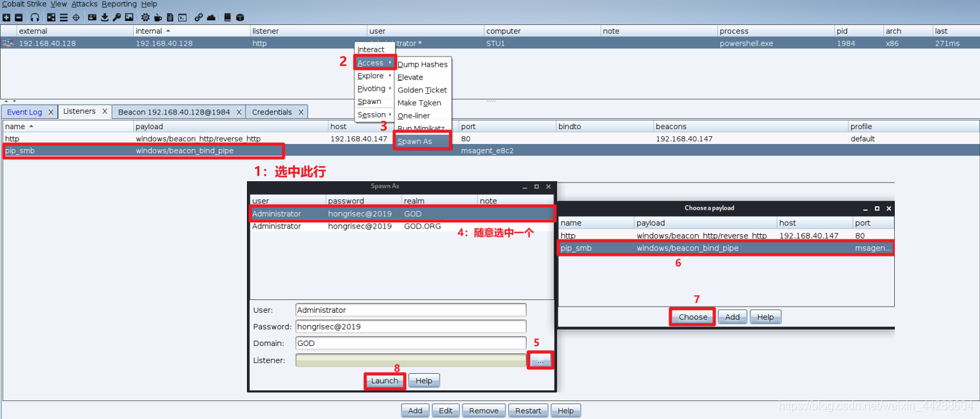Image resolution: width=980 pixels, height=419 pixels.
Task: Sort sessions by the internal column header
Action: [x=192, y=31]
